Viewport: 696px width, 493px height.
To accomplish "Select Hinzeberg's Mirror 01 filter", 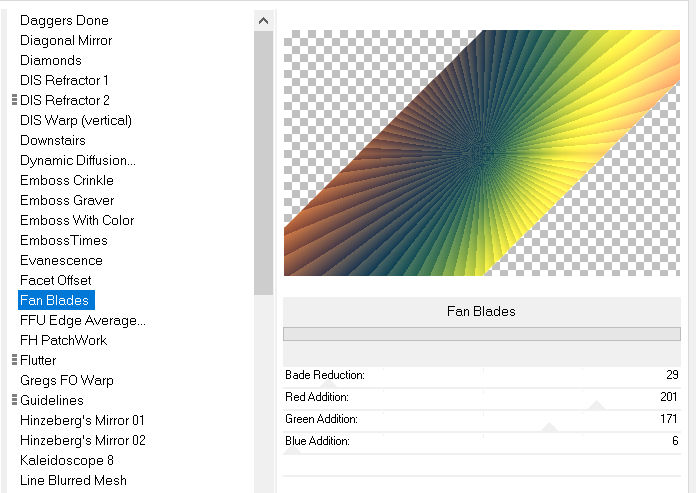I will [82, 420].
